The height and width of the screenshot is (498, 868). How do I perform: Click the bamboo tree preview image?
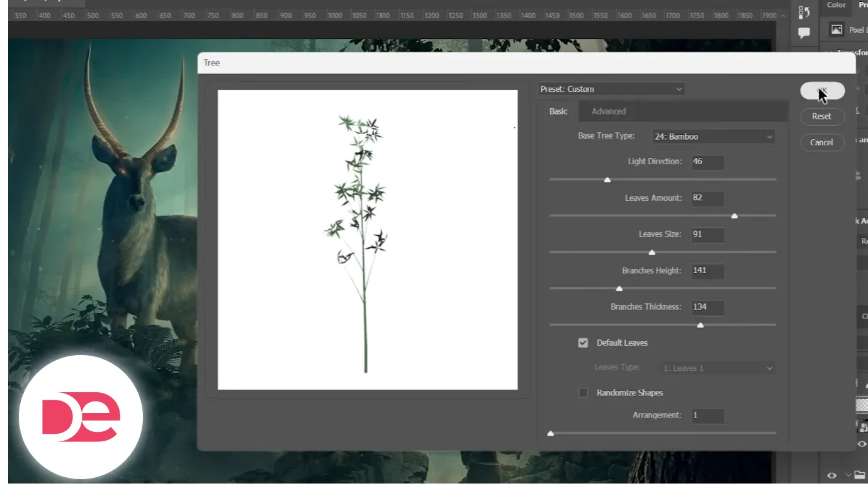click(x=368, y=240)
